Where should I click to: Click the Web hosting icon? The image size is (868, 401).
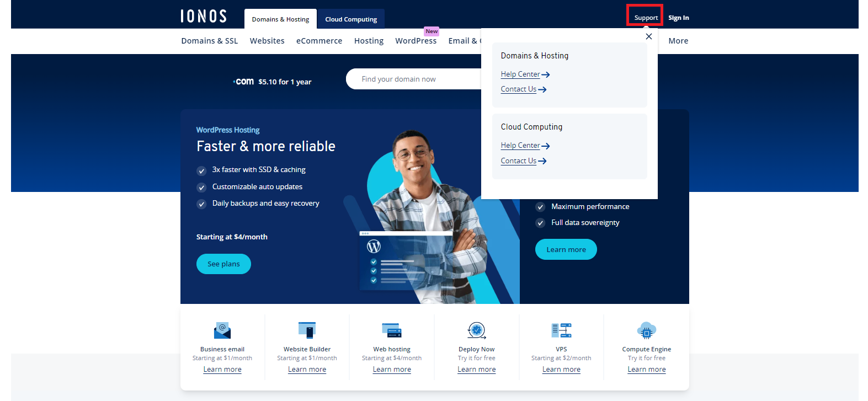coord(392,330)
